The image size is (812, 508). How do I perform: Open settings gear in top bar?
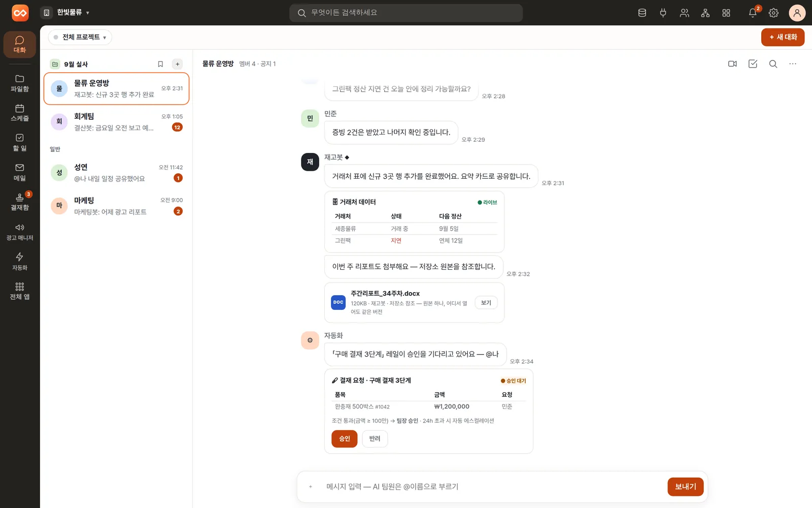(x=773, y=13)
